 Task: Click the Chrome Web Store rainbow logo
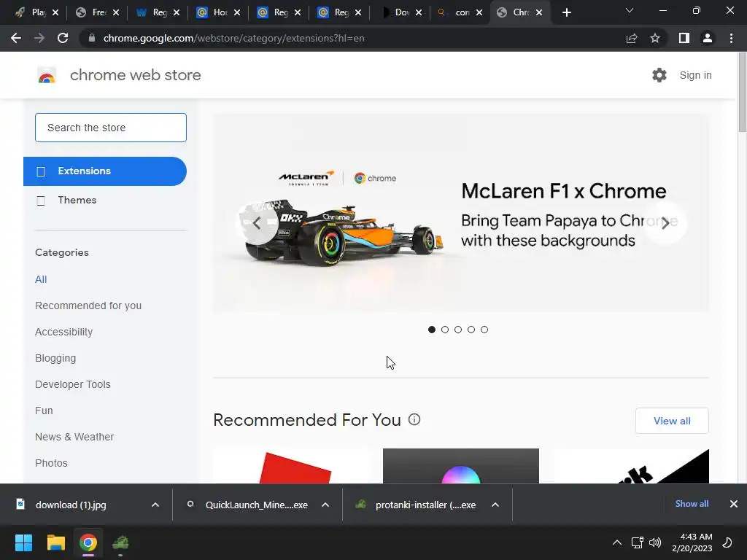47,75
